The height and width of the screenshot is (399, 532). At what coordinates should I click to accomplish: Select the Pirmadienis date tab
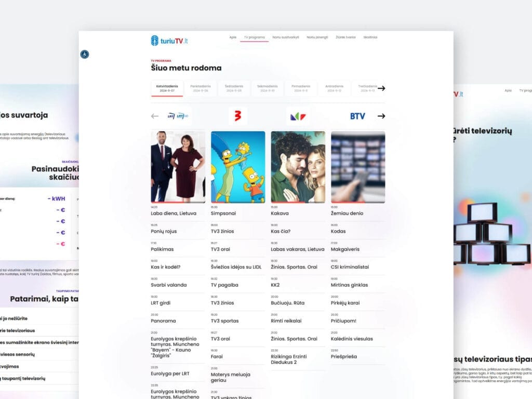(301, 88)
